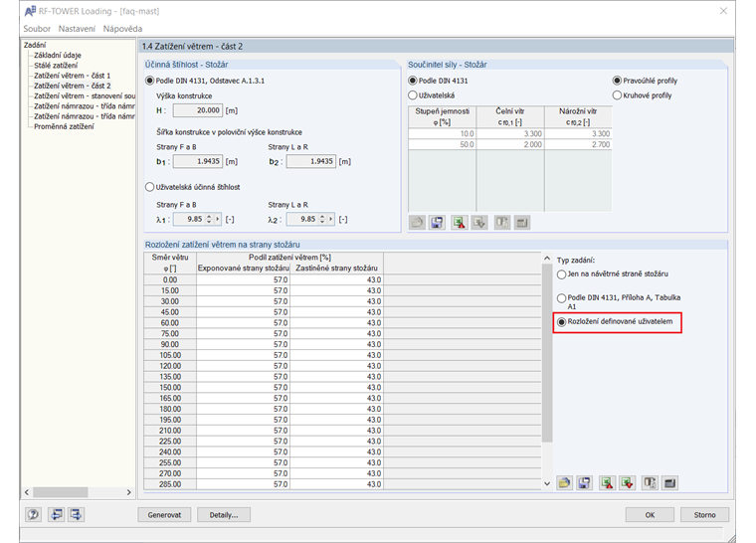Export wind distribution table to Excel
This screenshot has width=756, height=543.
point(607,482)
